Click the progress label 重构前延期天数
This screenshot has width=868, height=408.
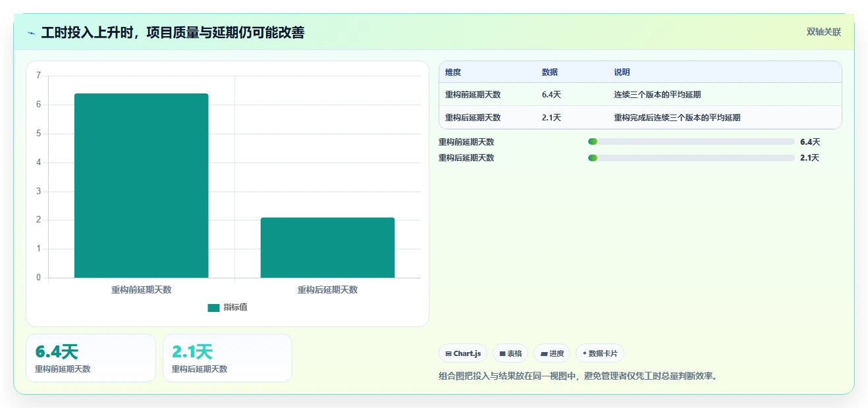click(x=466, y=142)
